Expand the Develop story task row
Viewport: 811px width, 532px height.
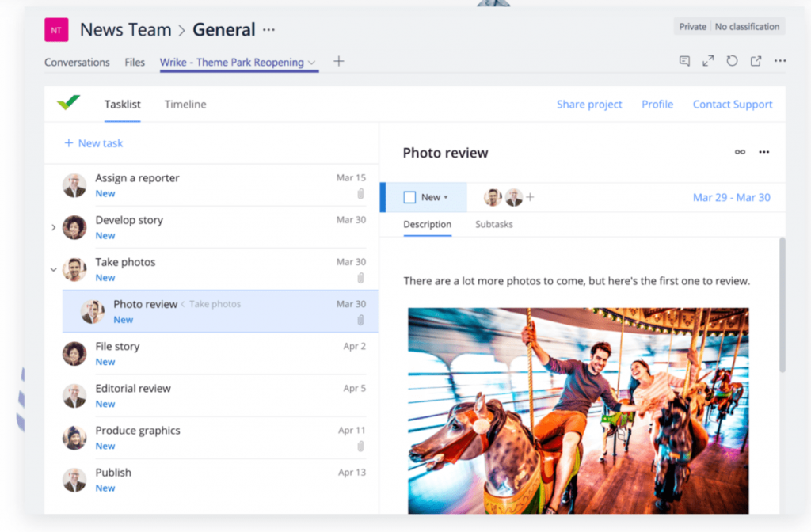53,227
